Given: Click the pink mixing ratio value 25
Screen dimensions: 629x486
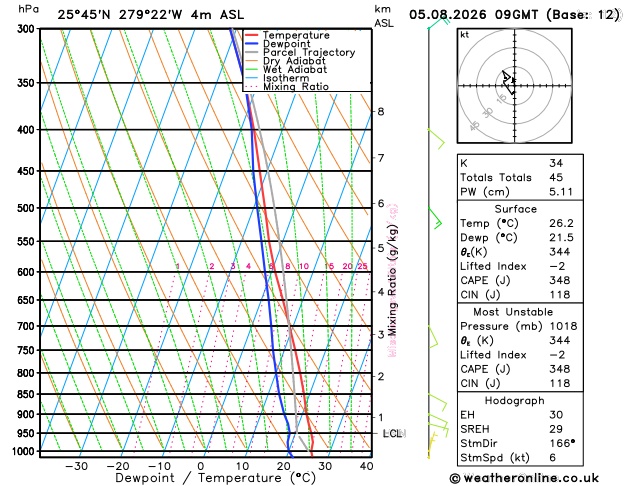Looking at the screenshot, I should [362, 266].
